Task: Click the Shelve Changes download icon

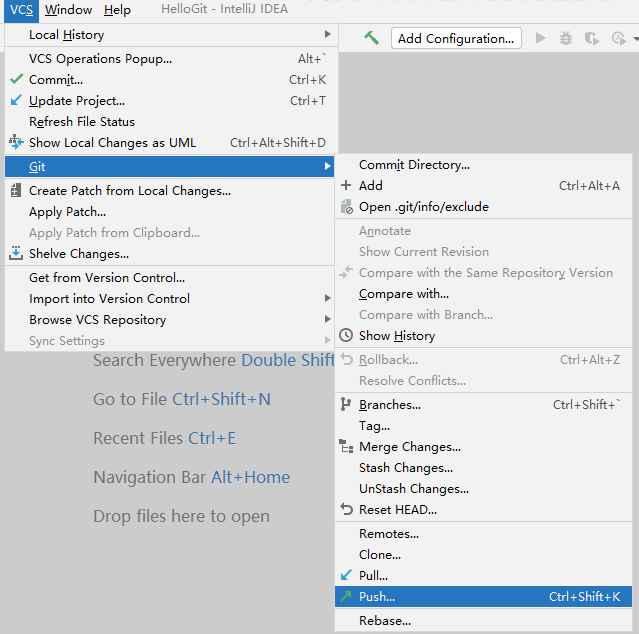Action: pyautogui.click(x=16, y=253)
